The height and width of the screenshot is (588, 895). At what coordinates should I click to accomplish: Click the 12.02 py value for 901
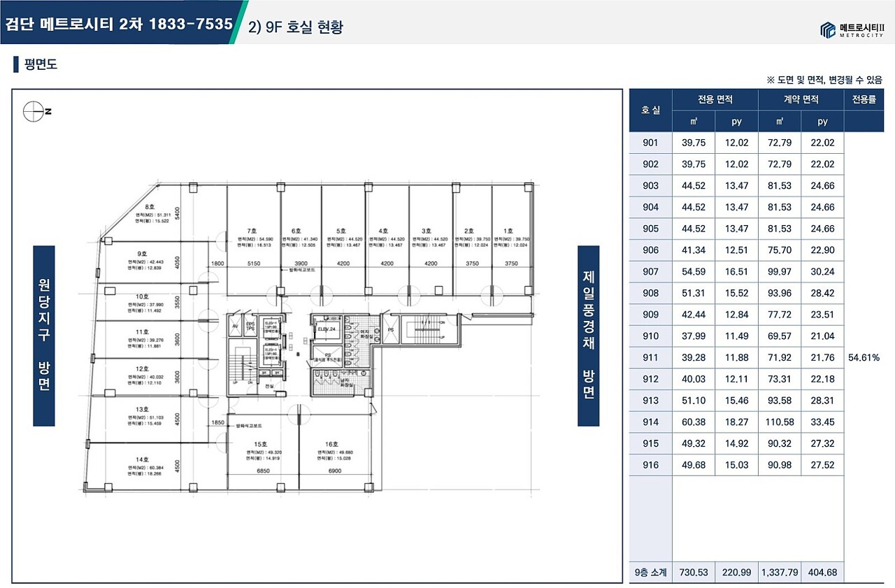(736, 143)
